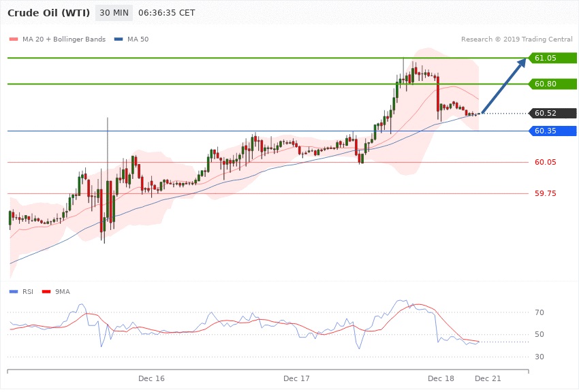The height and width of the screenshot is (392, 579).
Task: Click the MA 20 Bollinger Bands legend marker
Action: click(13, 39)
